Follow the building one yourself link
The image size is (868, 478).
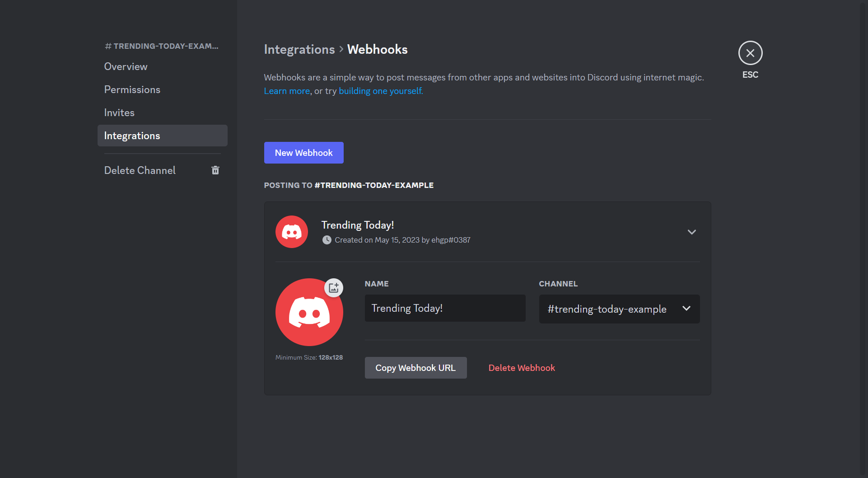[x=381, y=91]
